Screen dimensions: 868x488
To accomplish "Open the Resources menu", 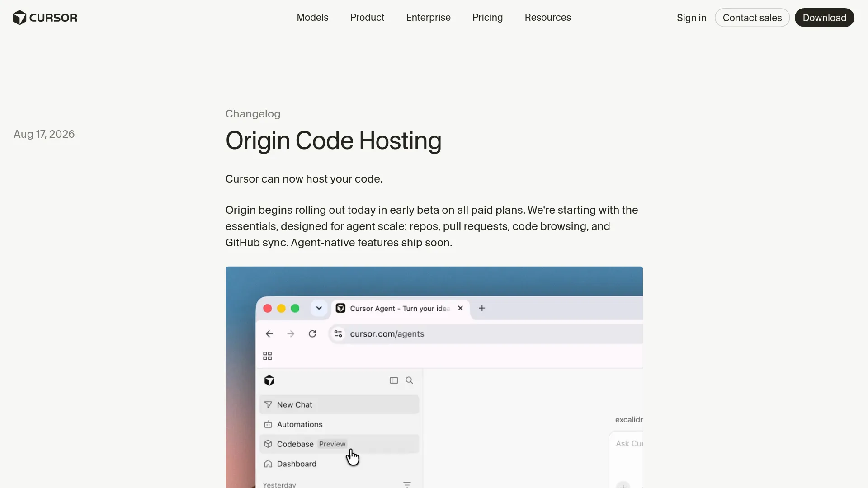I will click(547, 18).
